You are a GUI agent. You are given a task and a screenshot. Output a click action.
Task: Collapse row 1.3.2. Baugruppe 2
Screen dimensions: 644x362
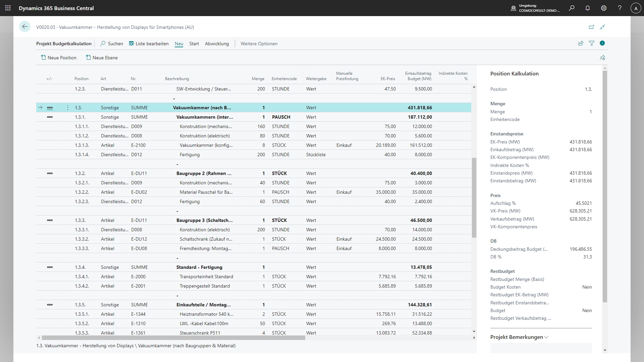pos(50,173)
